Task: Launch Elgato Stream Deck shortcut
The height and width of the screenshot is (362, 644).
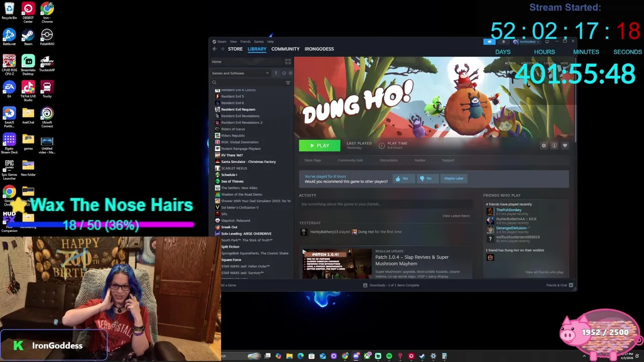Action: 9,143
